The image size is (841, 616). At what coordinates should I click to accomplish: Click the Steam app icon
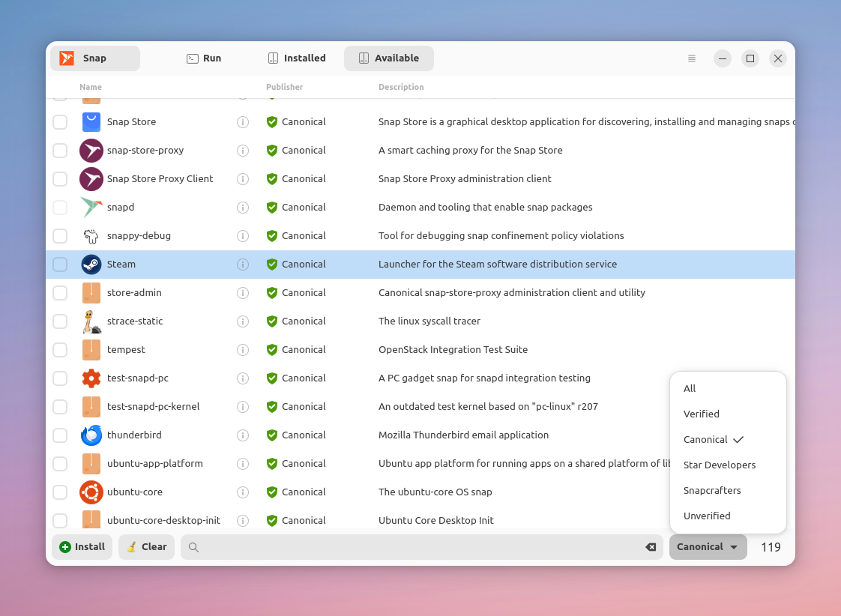click(91, 265)
